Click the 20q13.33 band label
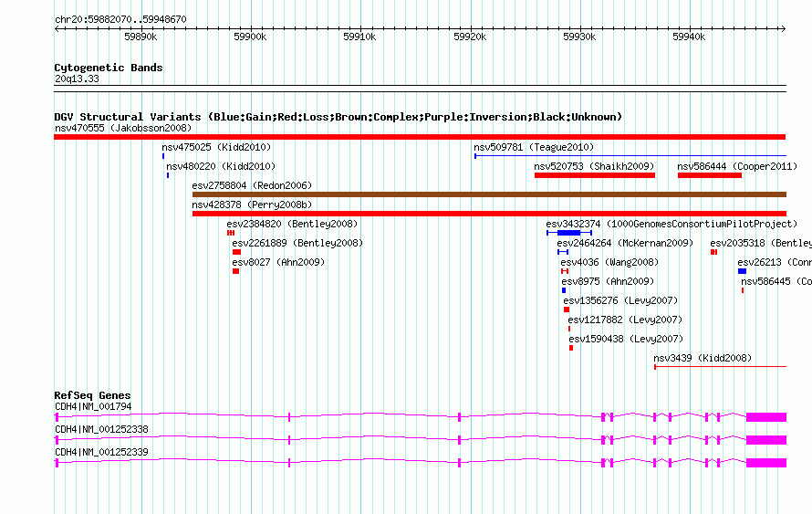The width and height of the screenshot is (812, 514). click(77, 79)
